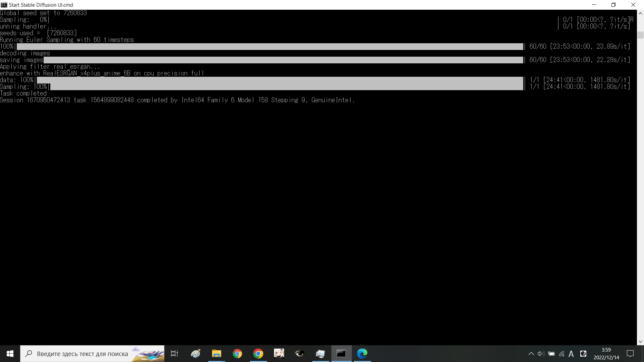Viewport: 644px width, 362px height.
Task: Open the anime avatar application
Action: click(279, 354)
